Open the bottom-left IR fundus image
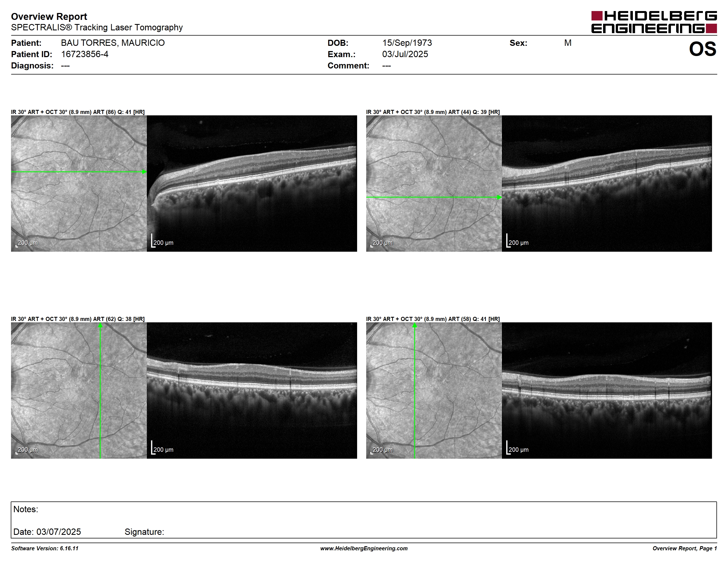This screenshot has width=728, height=563. (x=79, y=390)
